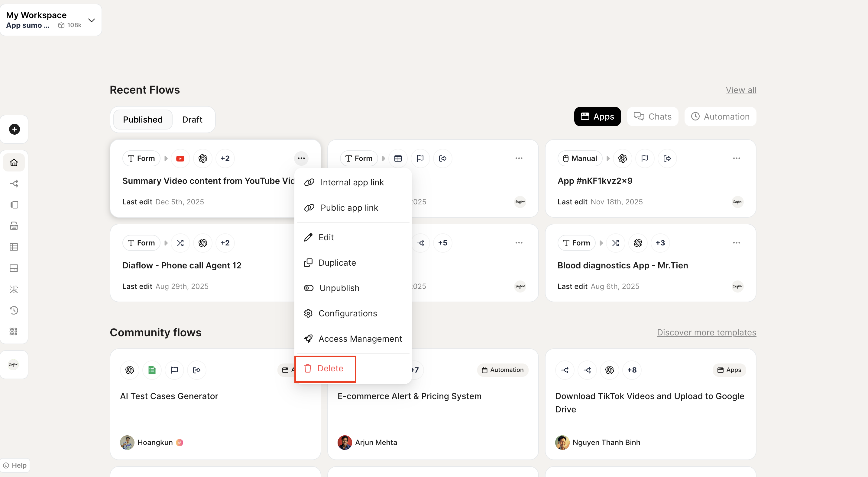Open three-dot menu on Blood diagnostics App card
868x477 pixels.
coord(736,243)
